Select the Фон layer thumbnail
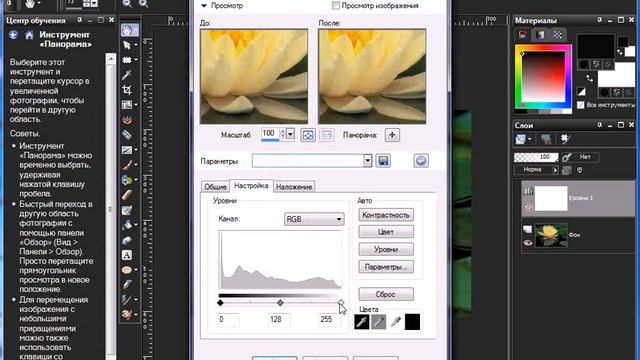The image size is (640, 360). point(551,236)
